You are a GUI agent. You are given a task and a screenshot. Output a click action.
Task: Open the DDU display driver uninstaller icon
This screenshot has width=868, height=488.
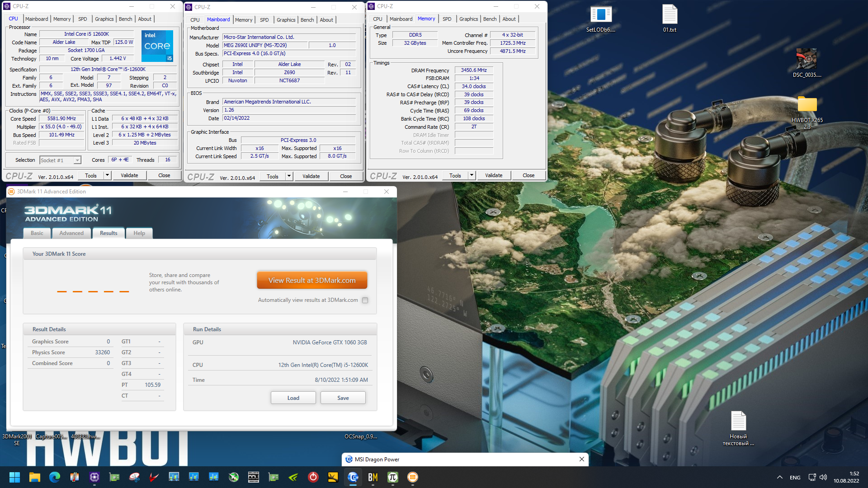click(253, 477)
